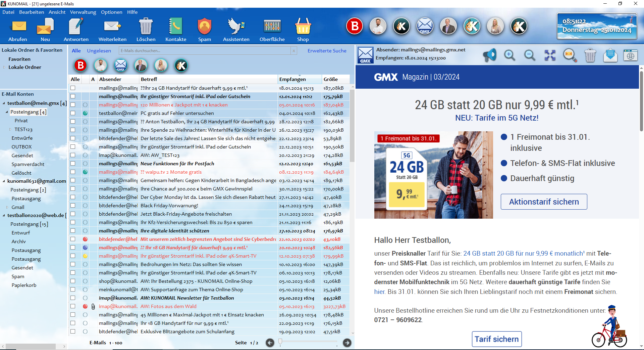Collapse the testballon2020@web.de account
The height and width of the screenshot is (350, 644).
pos(4,215)
